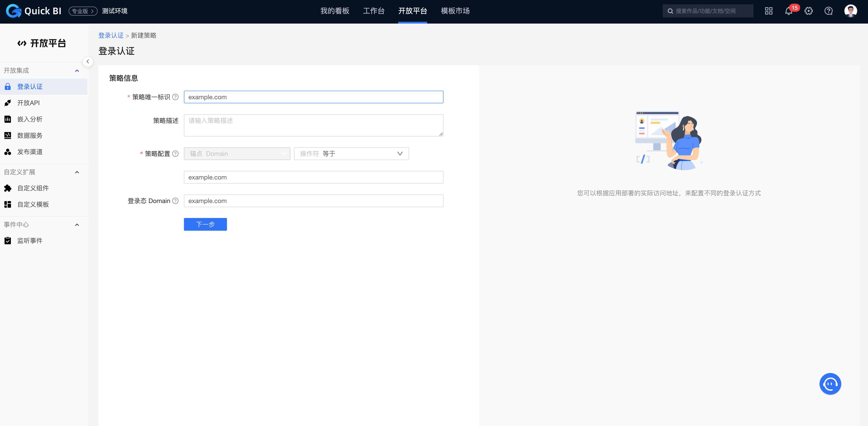Open the chat support robot icon
Image resolution: width=868 pixels, height=426 pixels.
830,384
